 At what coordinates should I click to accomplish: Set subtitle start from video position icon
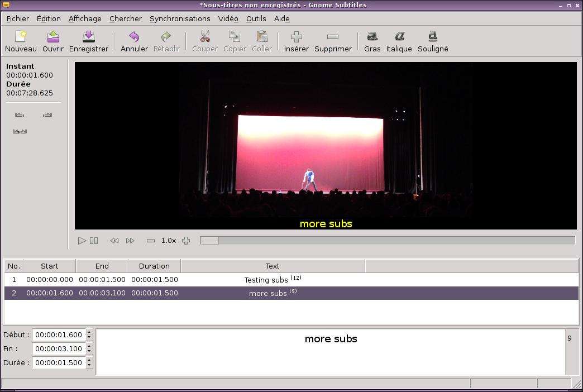pyautogui.click(x=20, y=114)
